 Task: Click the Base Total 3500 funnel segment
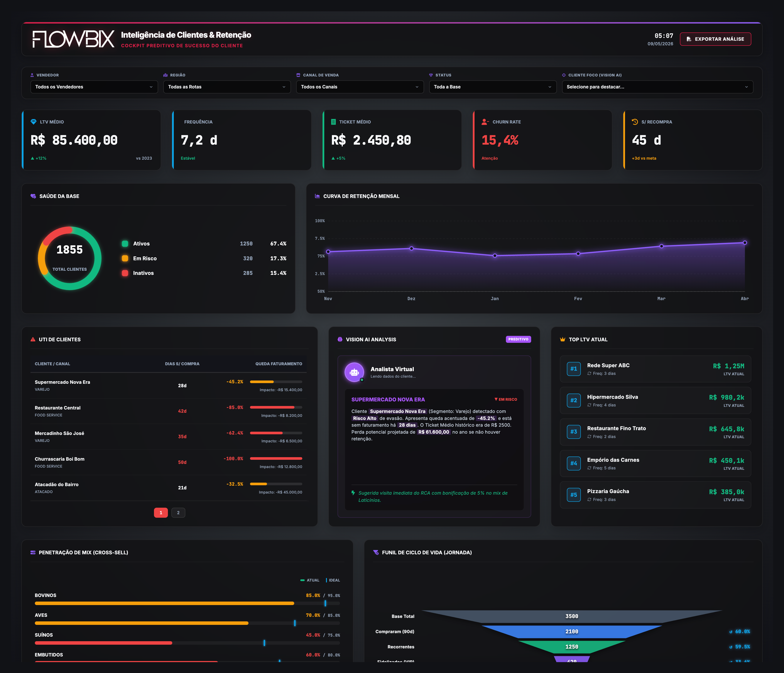click(572, 616)
